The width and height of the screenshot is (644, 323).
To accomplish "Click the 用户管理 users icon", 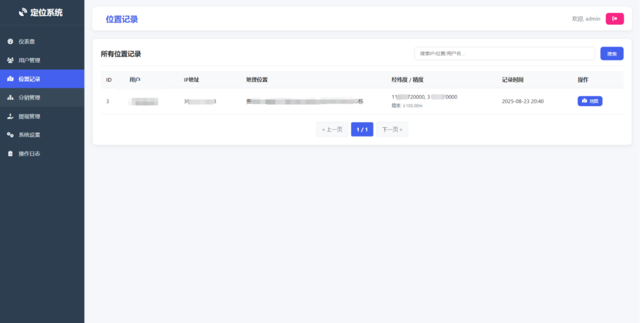I will click(x=10, y=60).
